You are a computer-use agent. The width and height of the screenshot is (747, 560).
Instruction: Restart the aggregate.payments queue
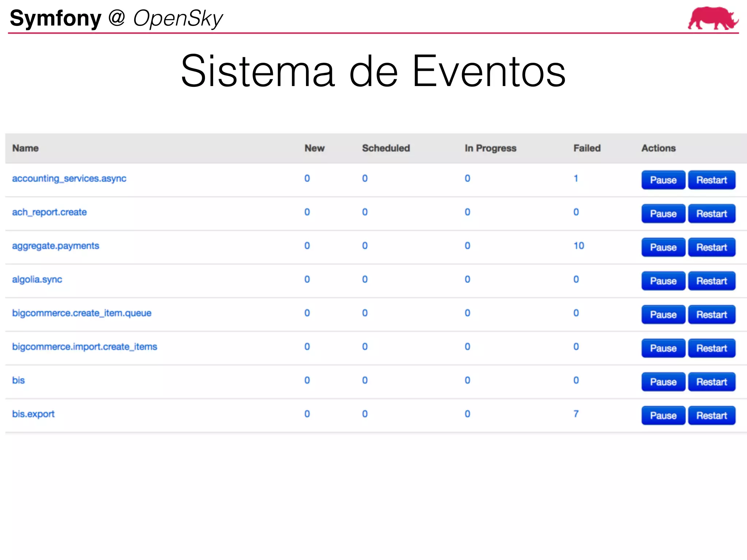tap(711, 248)
